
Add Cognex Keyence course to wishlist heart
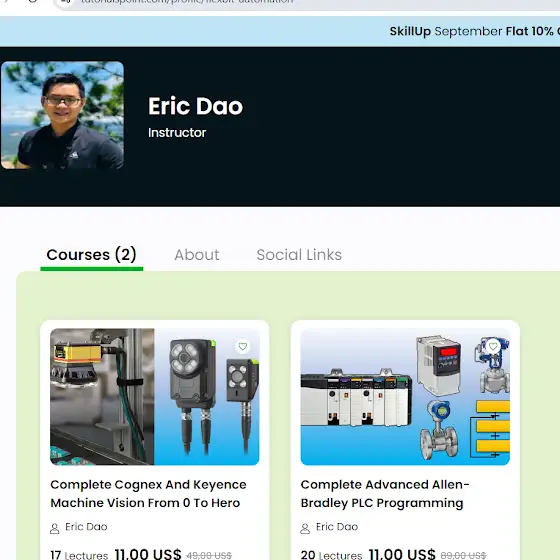[x=242, y=346]
